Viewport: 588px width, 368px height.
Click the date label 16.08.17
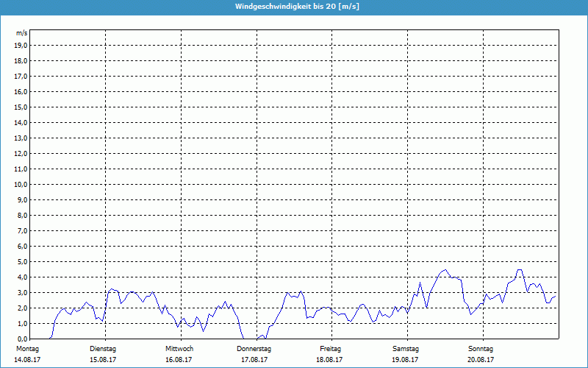coord(179,360)
